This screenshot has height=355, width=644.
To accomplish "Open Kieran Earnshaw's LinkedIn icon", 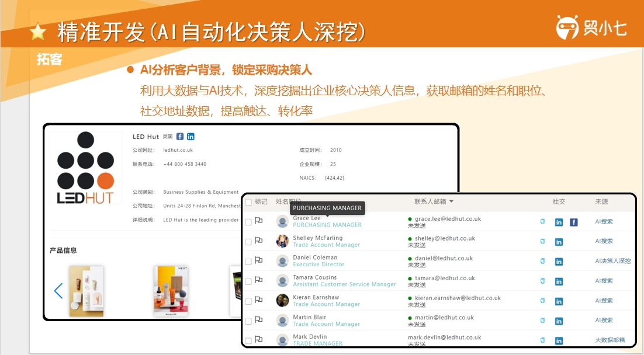I will [559, 302].
